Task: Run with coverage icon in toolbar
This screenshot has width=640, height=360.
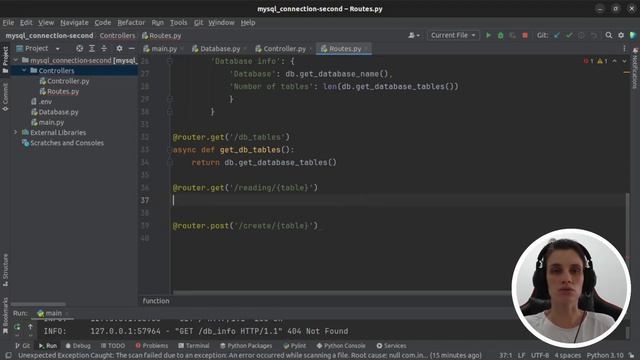Action: click(513, 36)
